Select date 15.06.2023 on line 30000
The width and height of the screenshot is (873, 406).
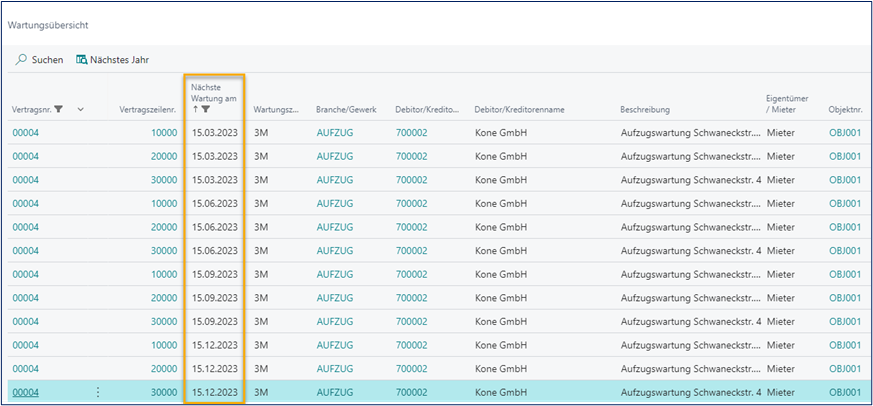(215, 251)
